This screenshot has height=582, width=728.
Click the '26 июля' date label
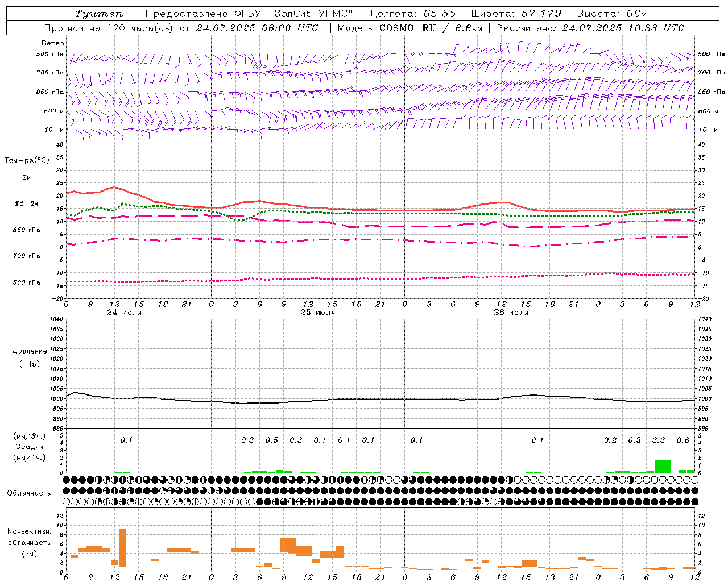click(511, 313)
